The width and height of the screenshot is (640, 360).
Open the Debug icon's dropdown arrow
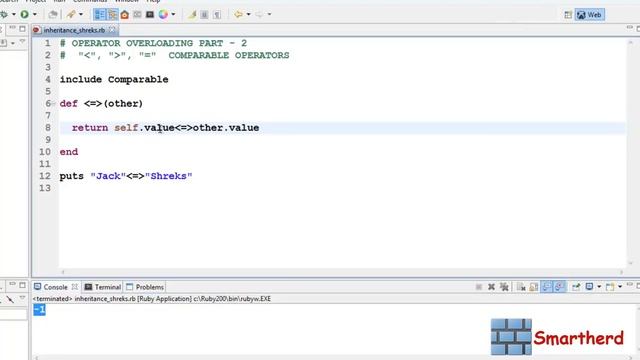click(x=13, y=14)
